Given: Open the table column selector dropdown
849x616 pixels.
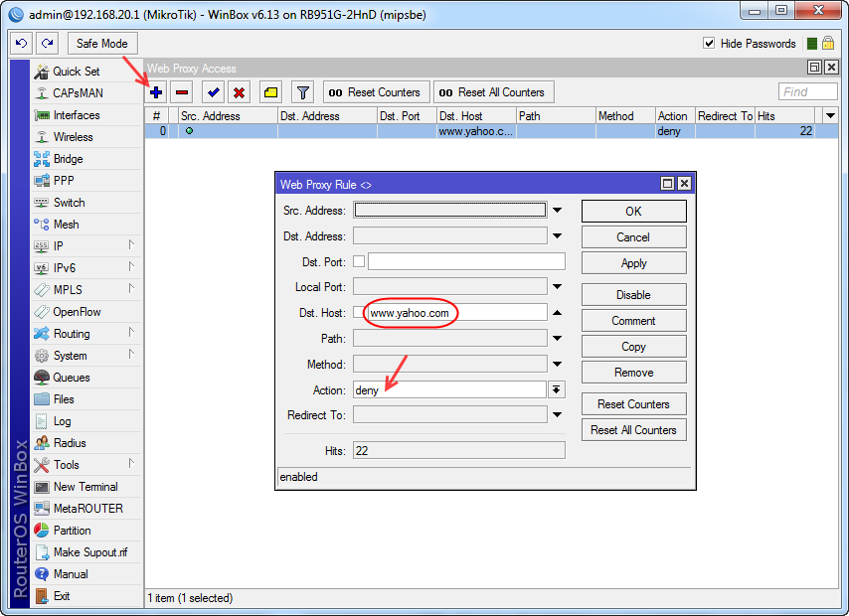Looking at the screenshot, I should [830, 115].
